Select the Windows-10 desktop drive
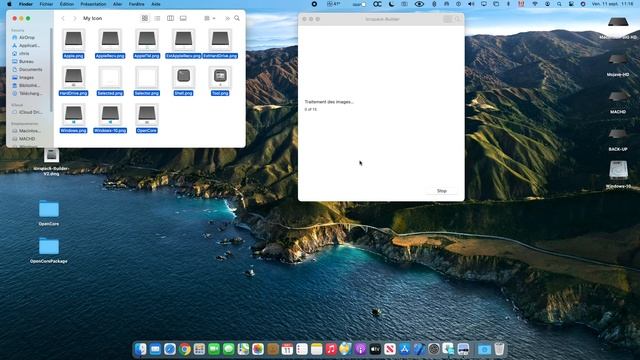Screen dimensions: 640x360 (x=618, y=171)
